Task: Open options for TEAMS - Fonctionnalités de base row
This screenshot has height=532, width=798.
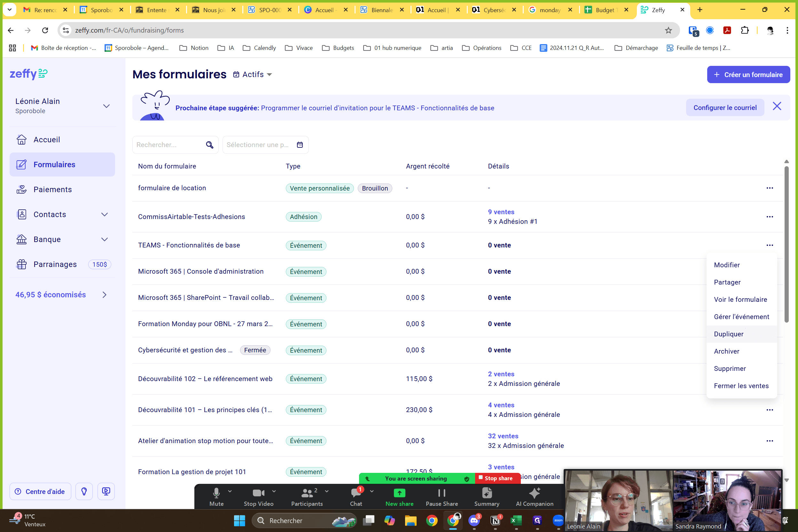Action: coord(770,245)
